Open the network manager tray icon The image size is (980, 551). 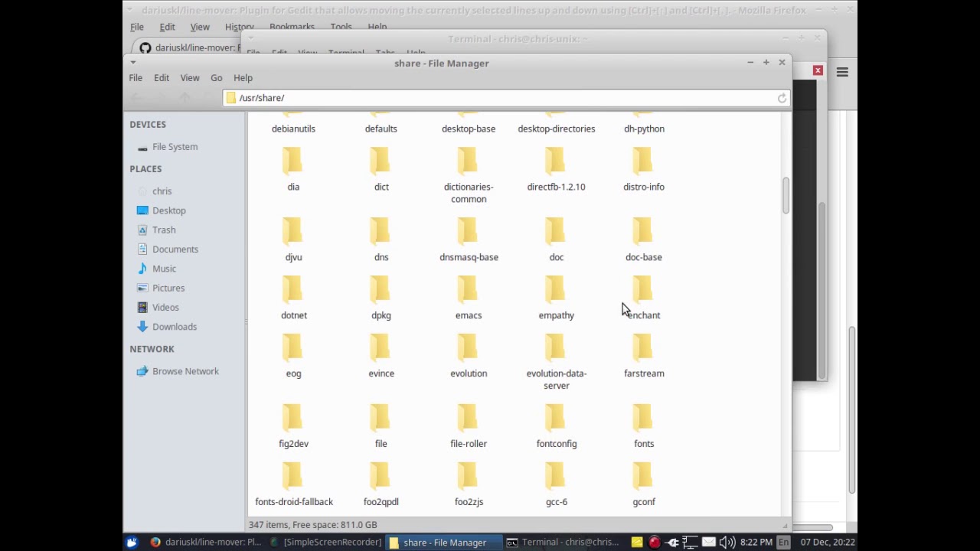coord(689,542)
